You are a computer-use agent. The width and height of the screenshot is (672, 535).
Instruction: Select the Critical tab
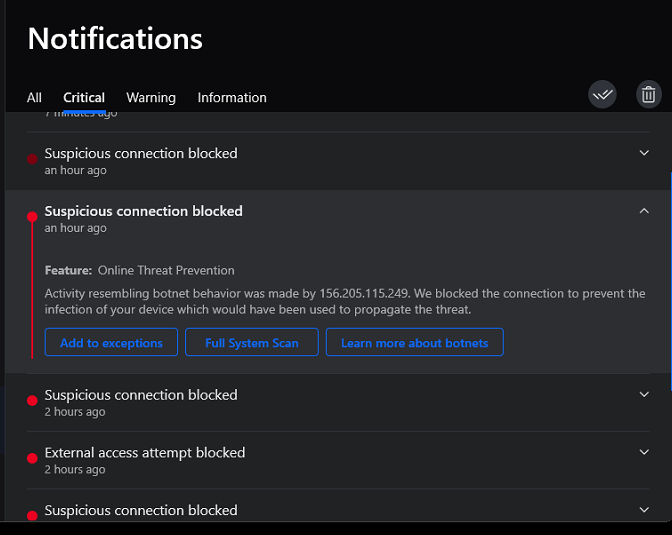[x=84, y=97]
